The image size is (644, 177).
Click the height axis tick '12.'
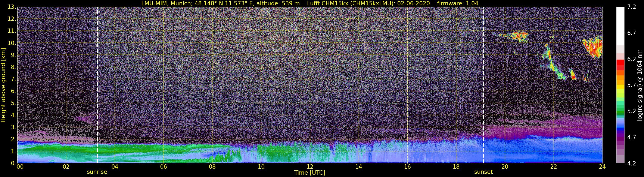click(x=12, y=19)
